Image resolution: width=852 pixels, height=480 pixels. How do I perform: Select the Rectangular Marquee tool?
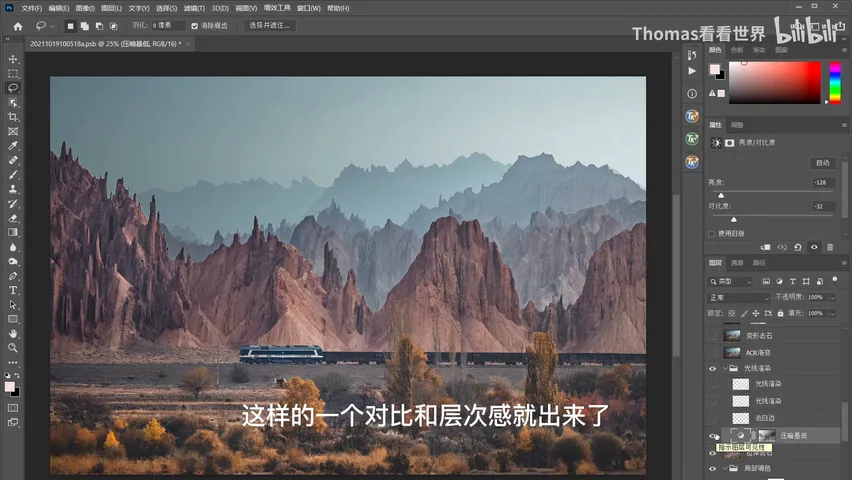(13, 73)
